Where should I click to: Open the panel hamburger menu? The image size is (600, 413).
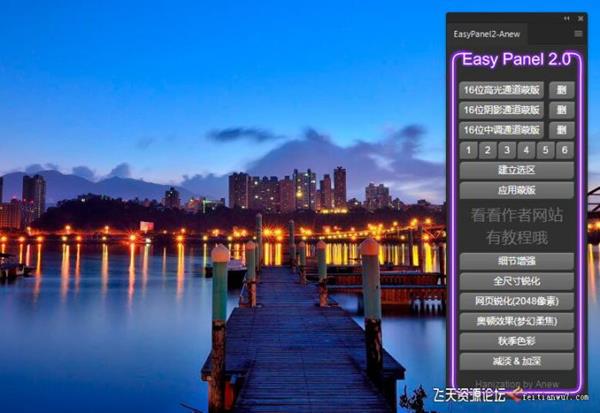(x=578, y=34)
